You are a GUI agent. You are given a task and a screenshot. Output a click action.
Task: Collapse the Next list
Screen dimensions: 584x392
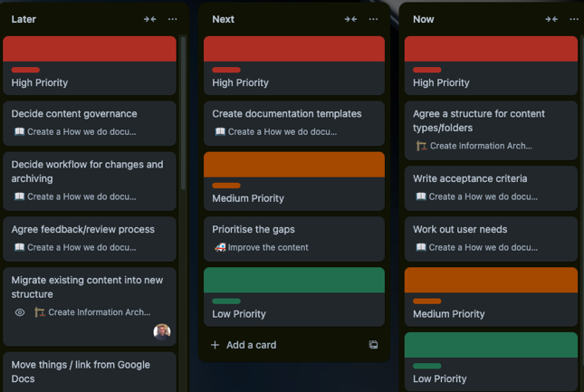pos(350,19)
